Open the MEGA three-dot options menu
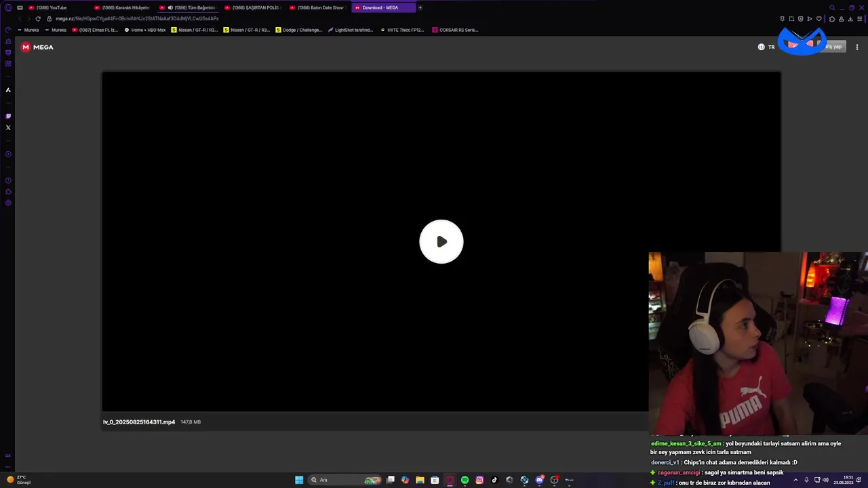868x488 pixels. coord(857,47)
